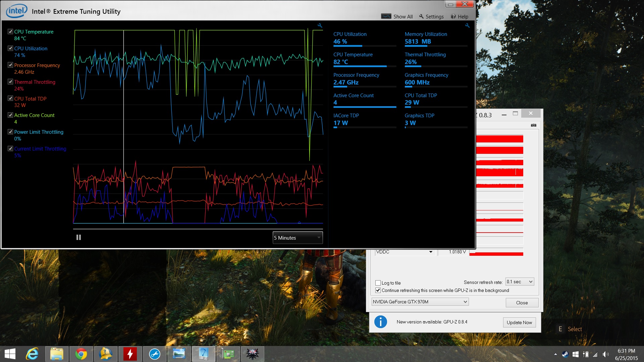
Task: Click the Graphics Frequency 600 MHz tile
Action: (x=436, y=80)
